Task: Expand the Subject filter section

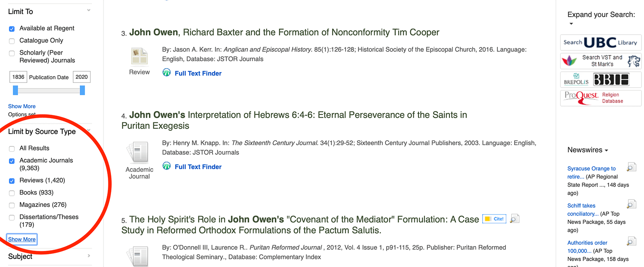Action: (89, 256)
